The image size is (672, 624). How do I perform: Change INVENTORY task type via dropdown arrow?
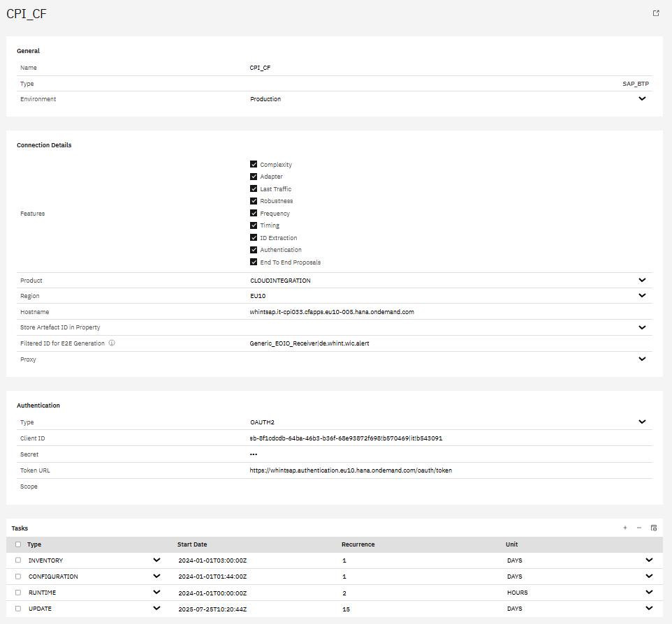[x=156, y=560]
